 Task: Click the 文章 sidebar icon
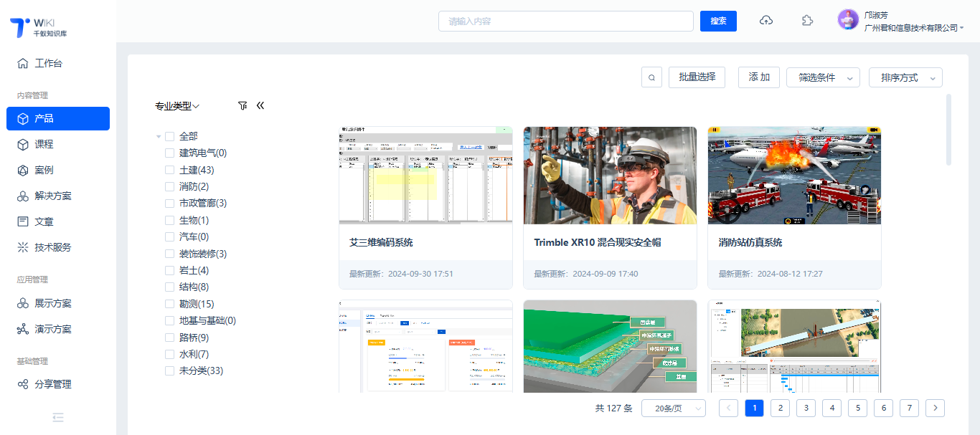[23, 221]
